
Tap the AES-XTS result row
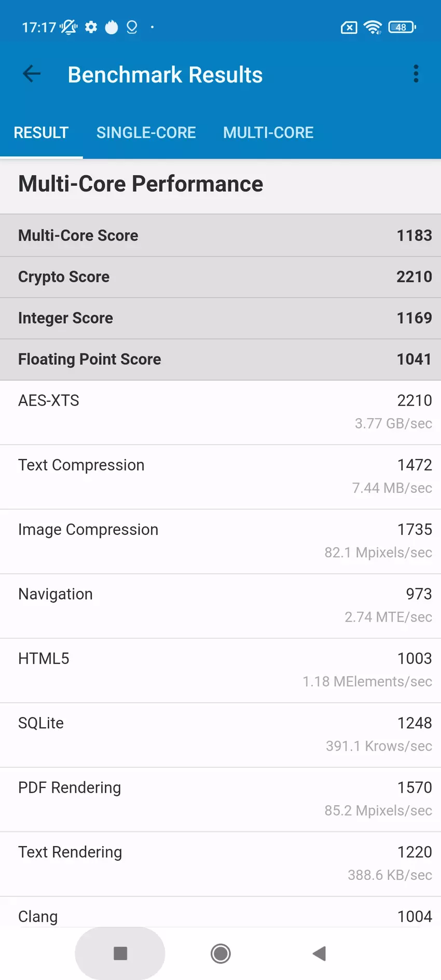pos(220,412)
